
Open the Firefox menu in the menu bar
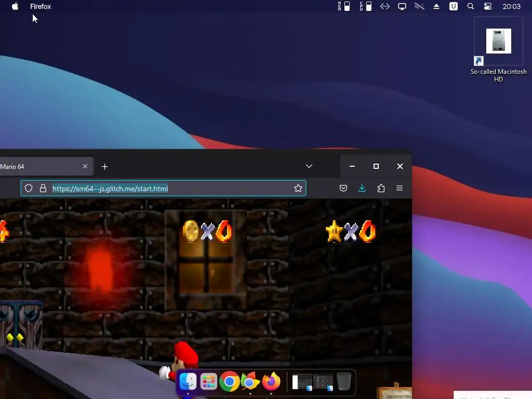click(41, 6)
